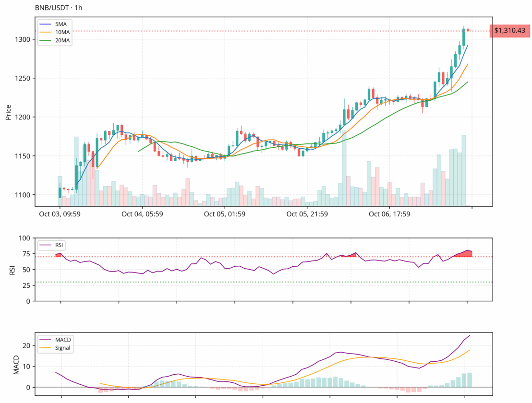The height and width of the screenshot is (403, 532).
Task: Click the MACD axis 20 tick label
Action: pyautogui.click(x=28, y=345)
